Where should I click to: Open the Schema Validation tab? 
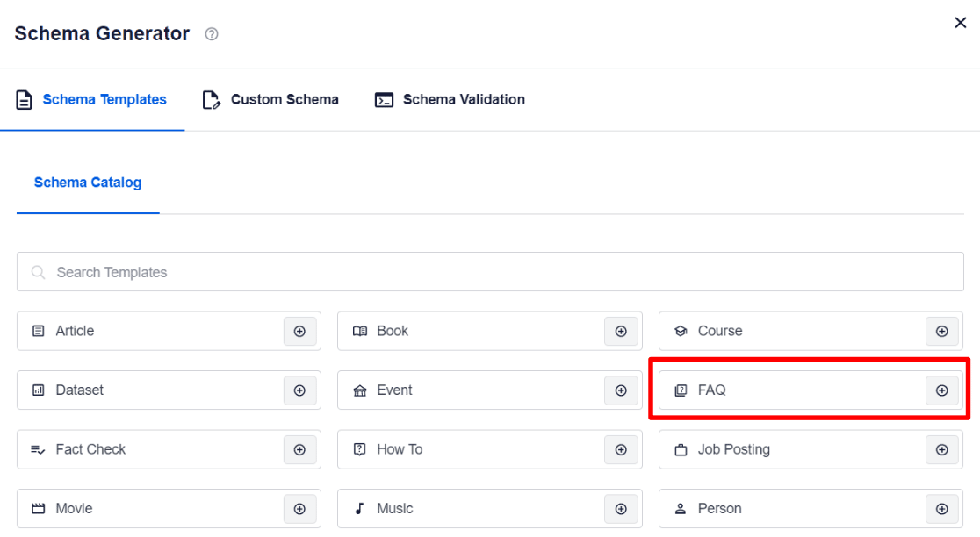[449, 99]
